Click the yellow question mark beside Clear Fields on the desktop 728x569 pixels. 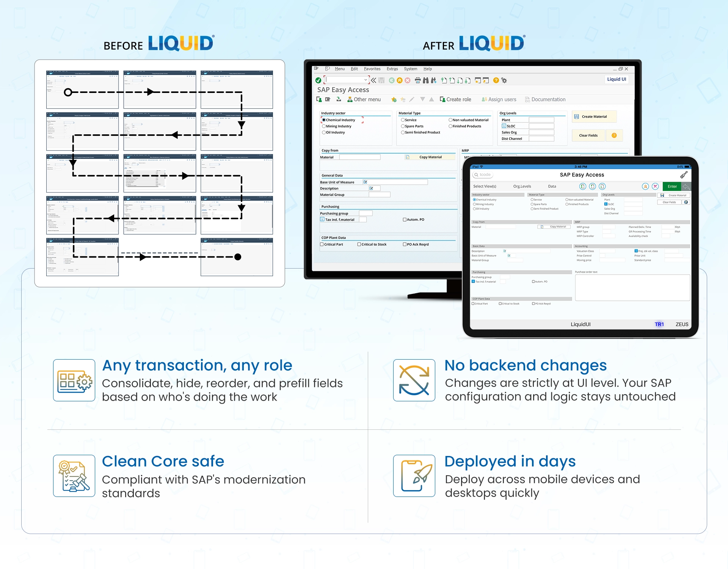coord(614,135)
